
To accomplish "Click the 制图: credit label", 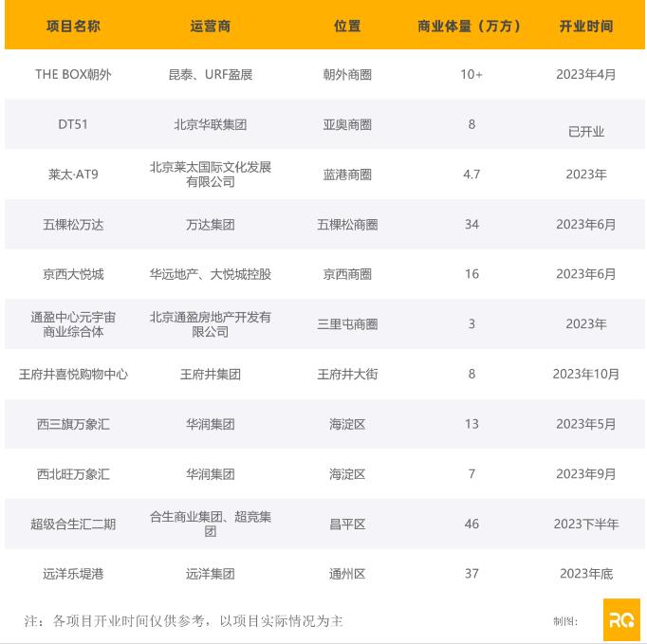I will pos(565,621).
